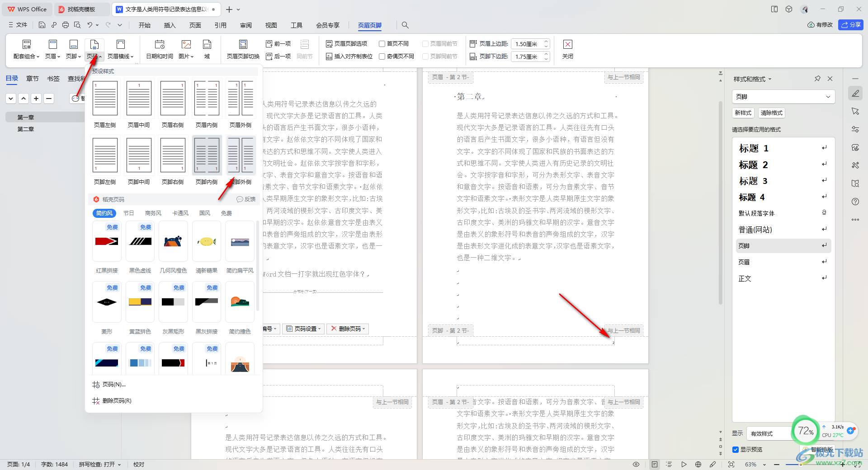Click the ribbon search magnifier icon
Viewport: 868px width, 470px height.
click(405, 25)
